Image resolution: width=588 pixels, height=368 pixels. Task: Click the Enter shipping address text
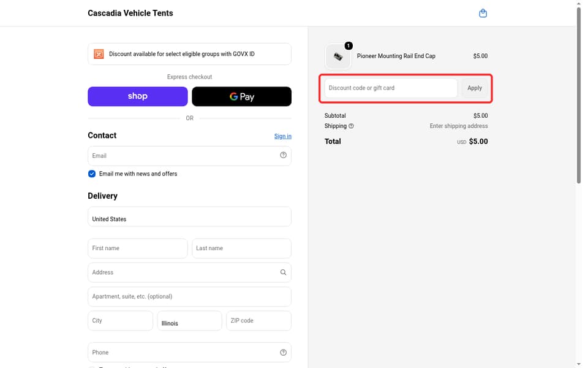[459, 126]
